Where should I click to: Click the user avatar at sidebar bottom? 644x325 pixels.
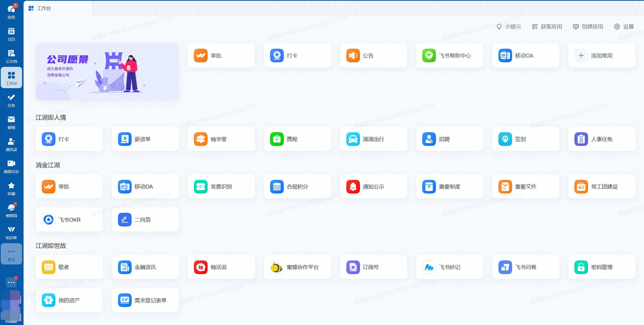coord(11,307)
